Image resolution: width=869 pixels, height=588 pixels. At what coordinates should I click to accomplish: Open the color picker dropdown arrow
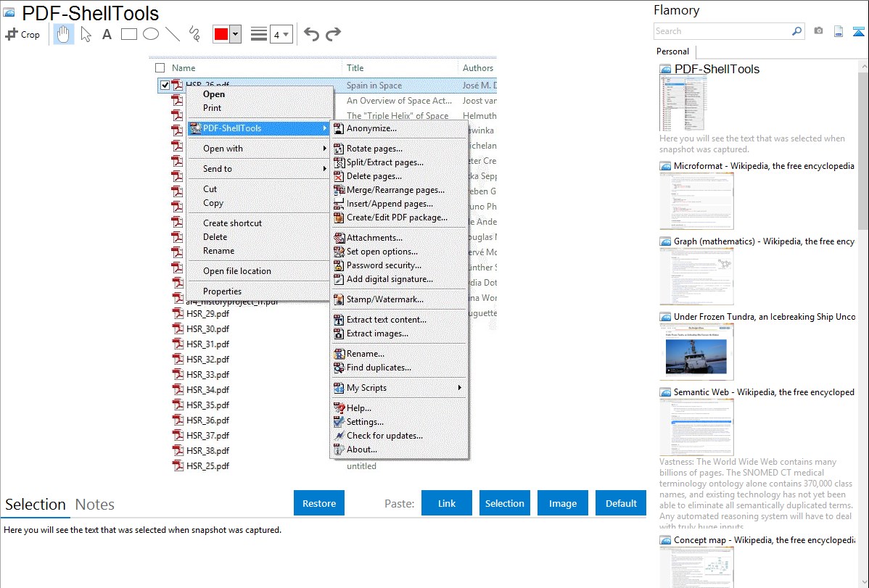click(x=235, y=34)
